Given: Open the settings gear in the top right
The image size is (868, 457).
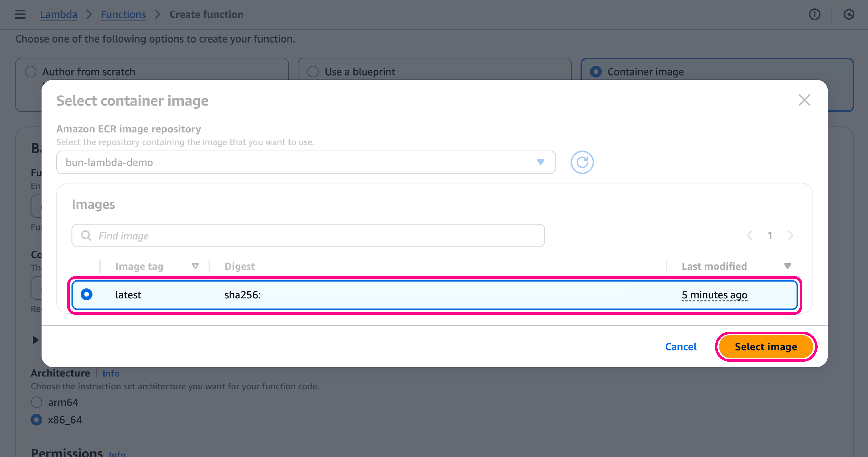Looking at the screenshot, I should click(x=849, y=15).
